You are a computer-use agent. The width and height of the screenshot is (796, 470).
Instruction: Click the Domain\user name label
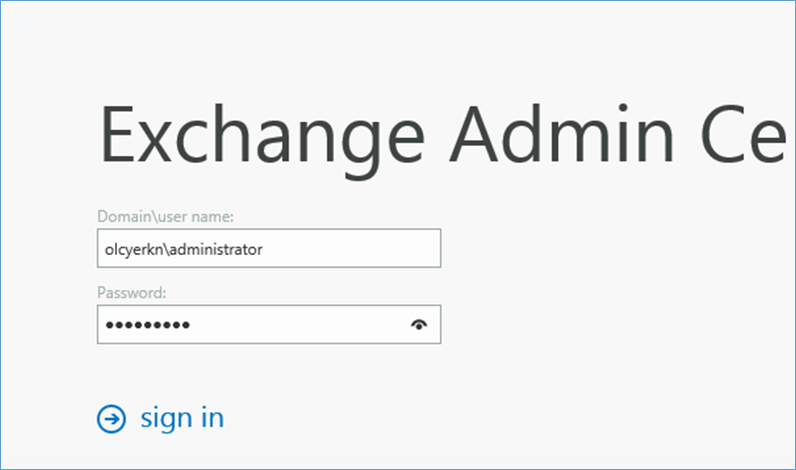(165, 217)
